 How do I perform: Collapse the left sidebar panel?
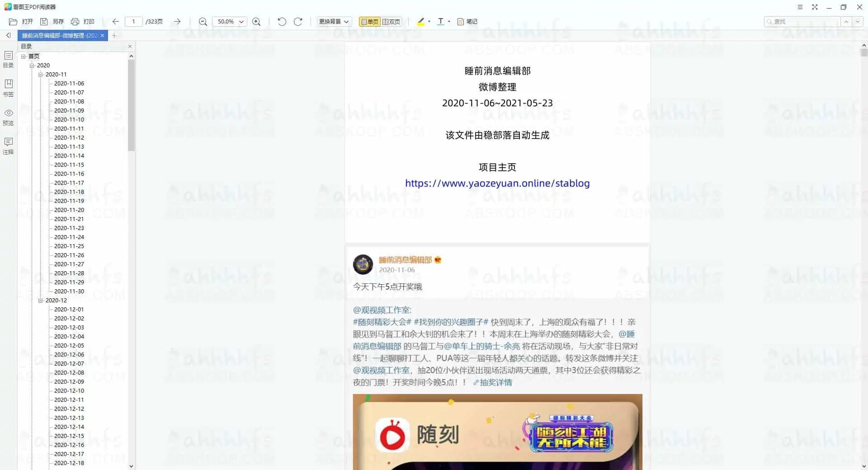[8, 35]
